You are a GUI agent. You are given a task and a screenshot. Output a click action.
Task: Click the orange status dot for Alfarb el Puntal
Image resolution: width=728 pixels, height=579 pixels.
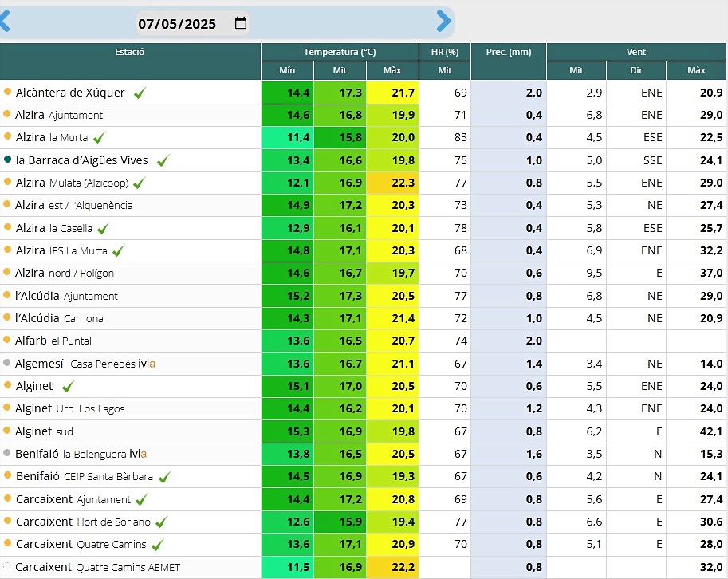6,340
